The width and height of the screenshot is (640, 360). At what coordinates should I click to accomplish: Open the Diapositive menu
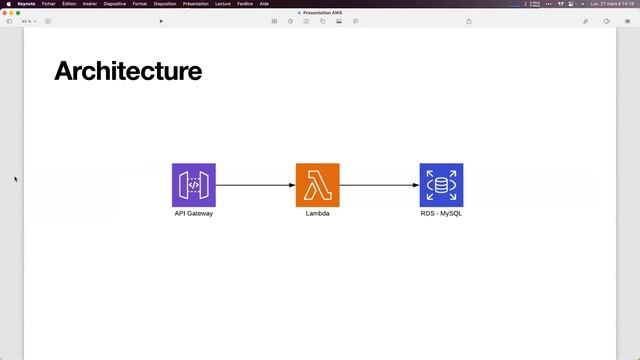point(115,4)
